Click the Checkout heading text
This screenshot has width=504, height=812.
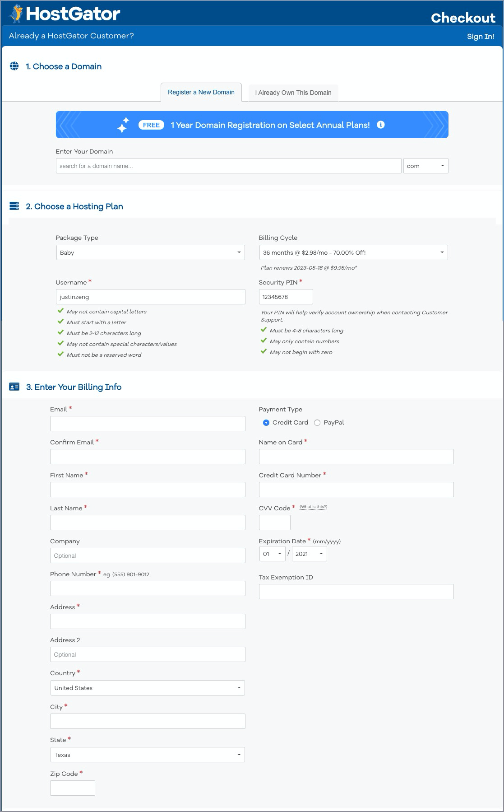coord(463,18)
